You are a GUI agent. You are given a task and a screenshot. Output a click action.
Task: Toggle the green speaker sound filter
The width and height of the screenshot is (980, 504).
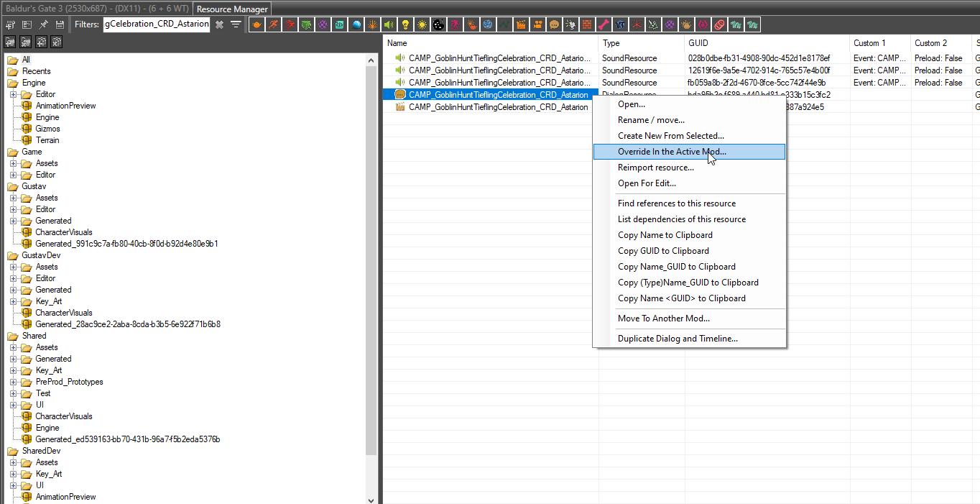389,24
